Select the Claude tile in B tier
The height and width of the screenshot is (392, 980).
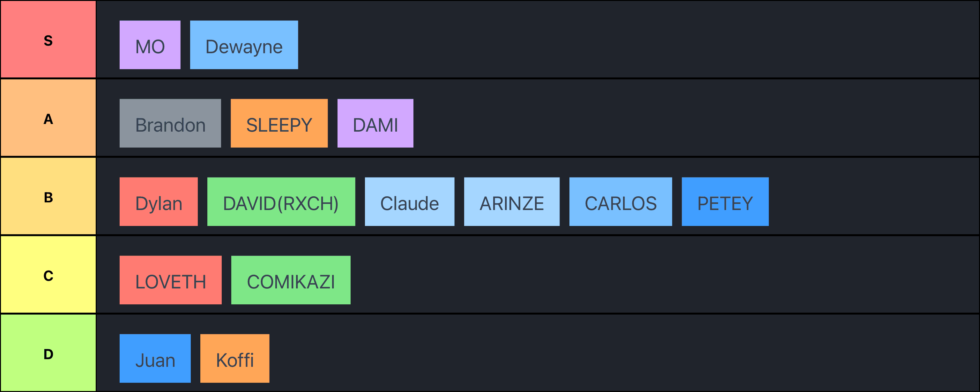tap(409, 201)
